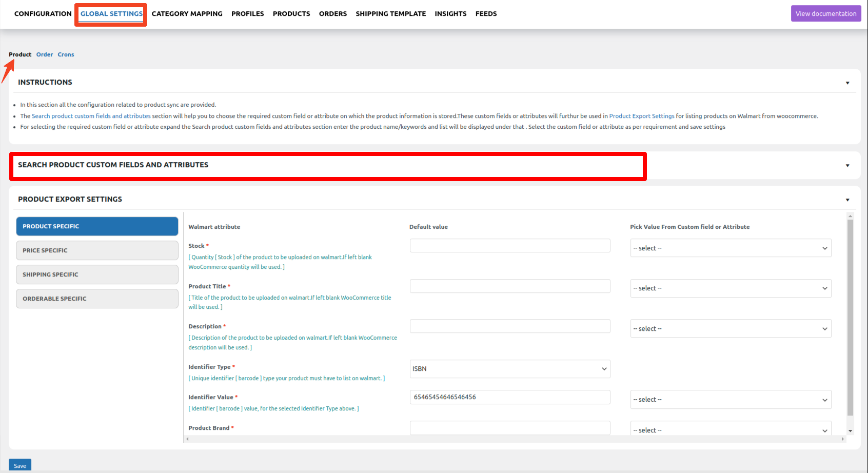Open the Identifier Type ISBN dropdown
This screenshot has width=868, height=473.
tap(509, 369)
